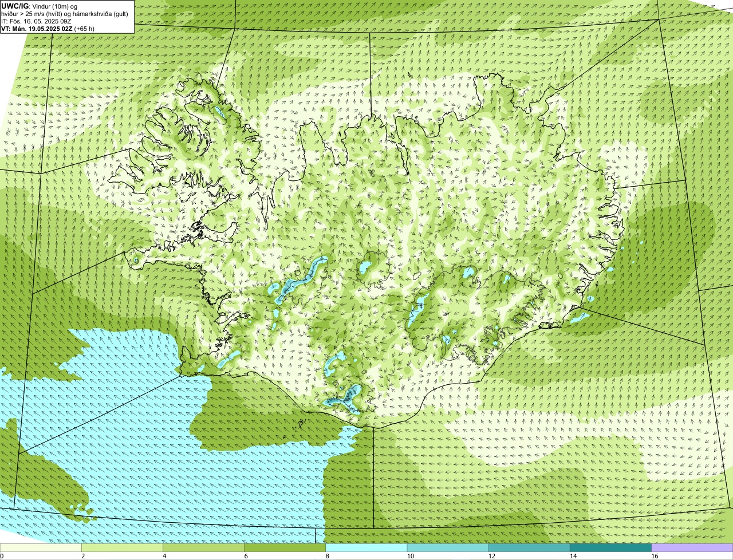The width and height of the screenshot is (733, 560).
Task: Choose the dark teal 14–16 m/s legend swatch
Action: point(610,547)
